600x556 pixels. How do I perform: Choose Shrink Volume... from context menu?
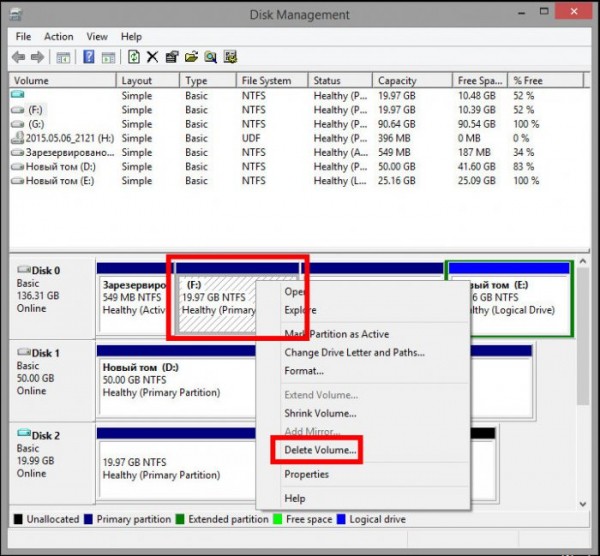(320, 413)
